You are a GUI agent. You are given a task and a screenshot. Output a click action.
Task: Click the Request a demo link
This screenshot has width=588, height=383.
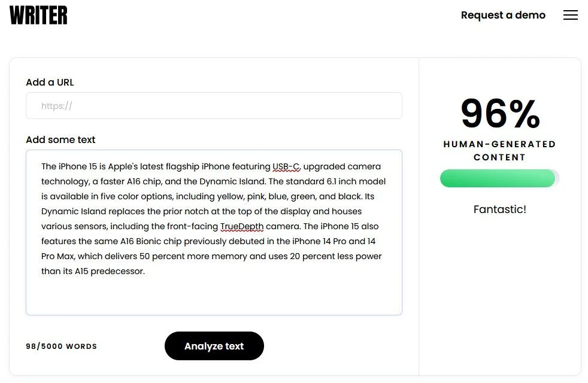coord(503,16)
